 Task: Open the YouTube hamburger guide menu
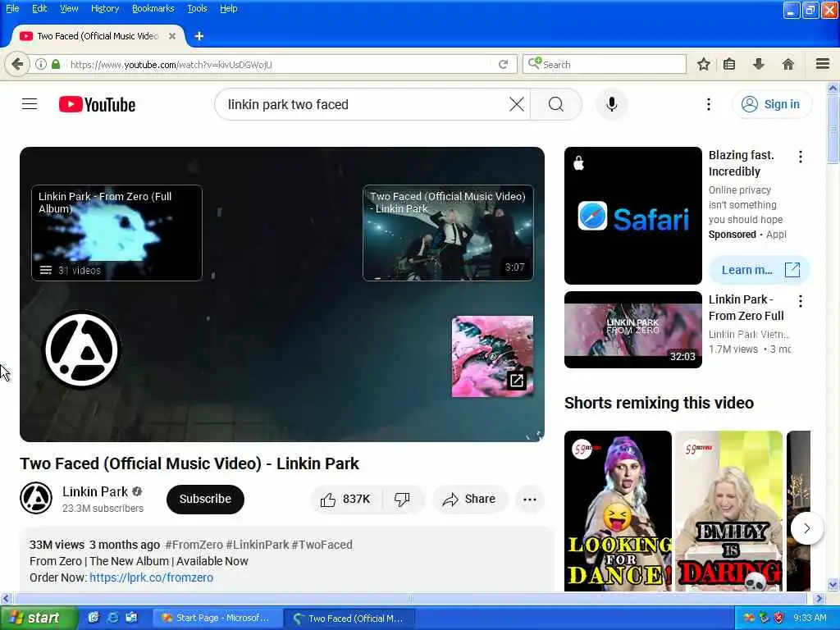(30, 104)
